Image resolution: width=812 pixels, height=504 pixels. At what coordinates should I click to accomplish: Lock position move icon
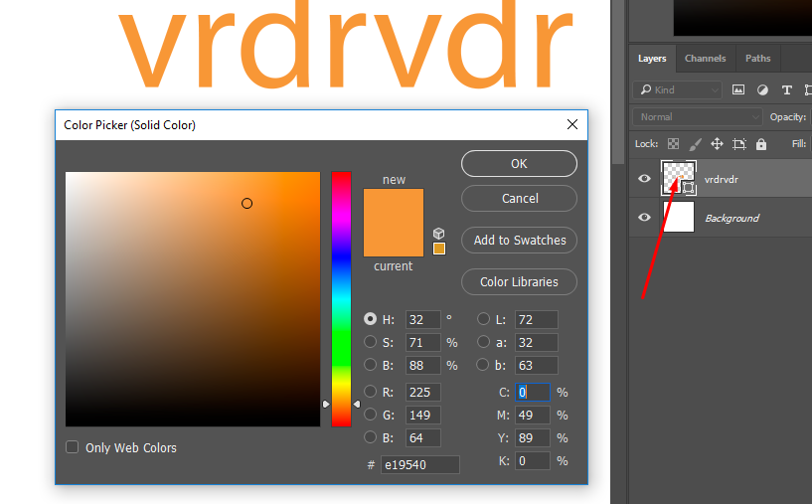pos(717,144)
